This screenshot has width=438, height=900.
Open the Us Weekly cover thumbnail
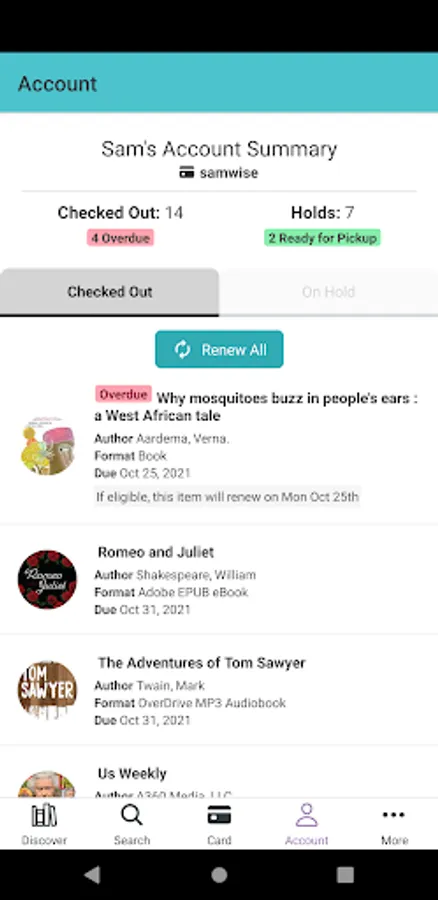point(47,783)
